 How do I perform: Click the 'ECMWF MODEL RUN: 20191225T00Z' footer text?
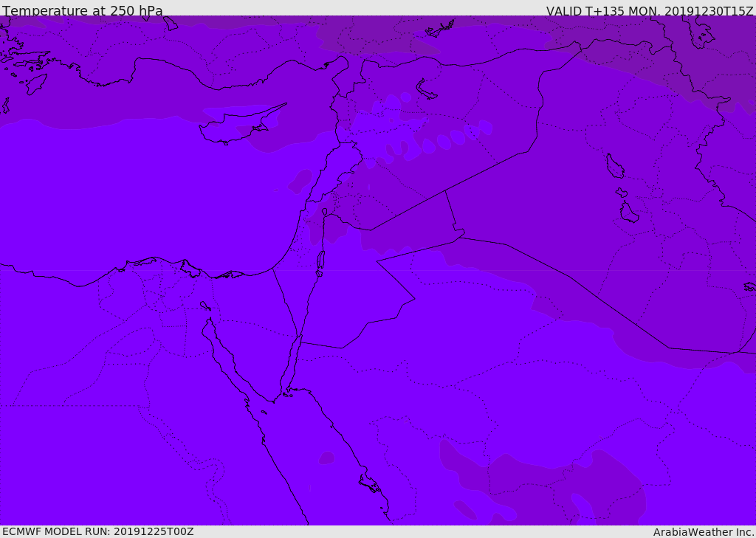coord(98,532)
